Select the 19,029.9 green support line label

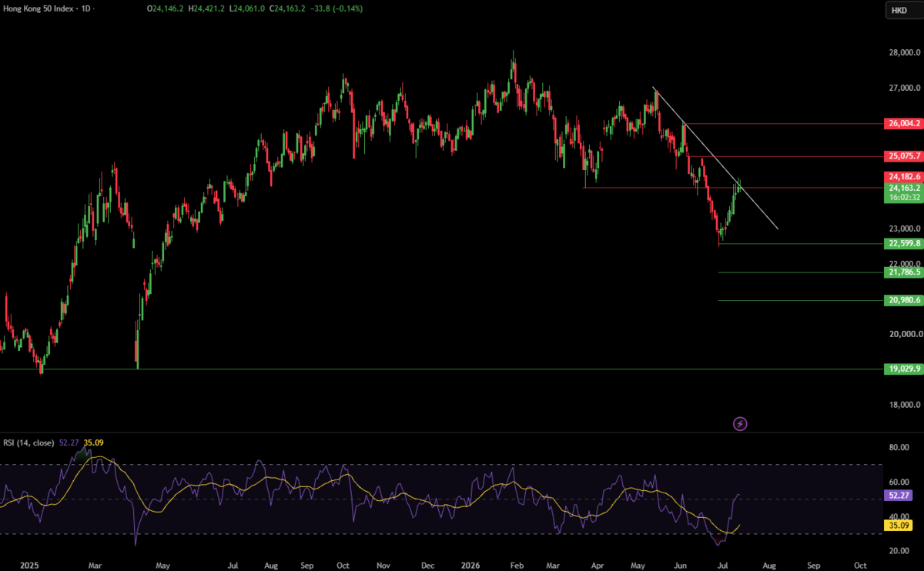coord(904,369)
